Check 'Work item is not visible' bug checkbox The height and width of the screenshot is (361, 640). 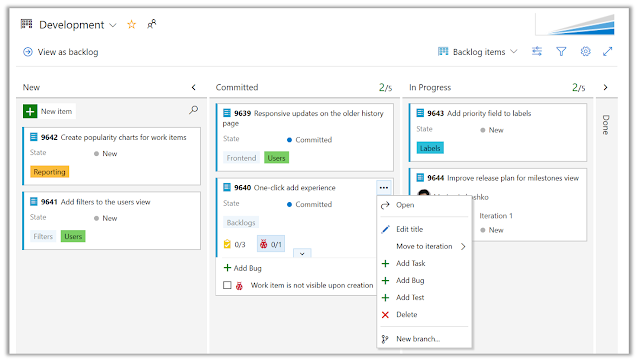[x=227, y=285]
